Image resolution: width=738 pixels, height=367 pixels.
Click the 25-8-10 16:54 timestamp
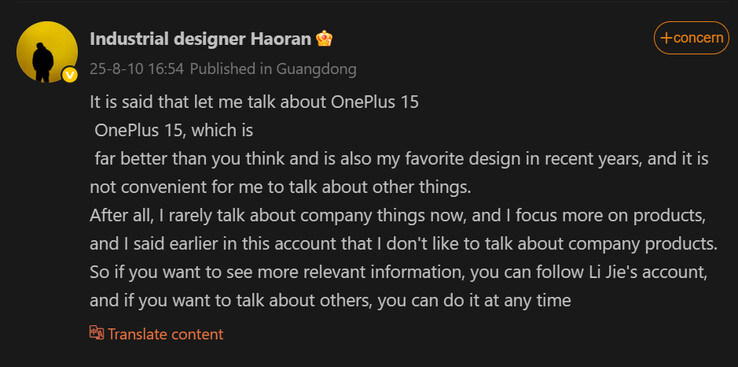(136, 69)
